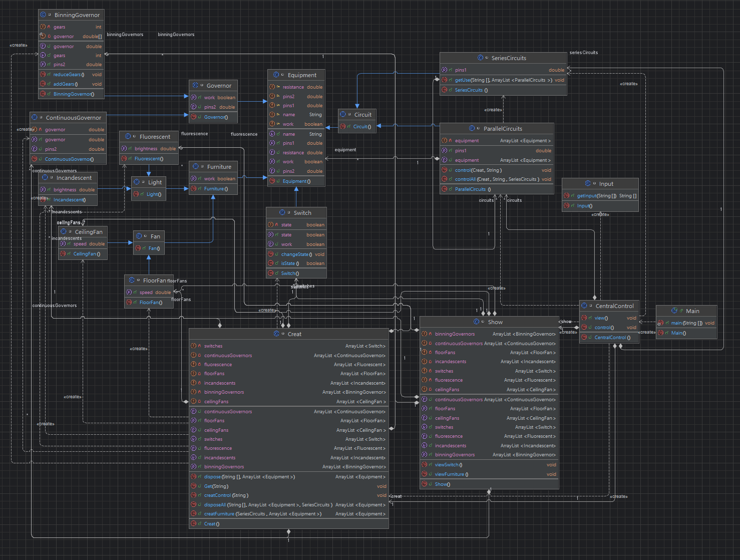
Task: Select the SeriesCircuits() constructor row
Action: pyautogui.click(x=503, y=90)
